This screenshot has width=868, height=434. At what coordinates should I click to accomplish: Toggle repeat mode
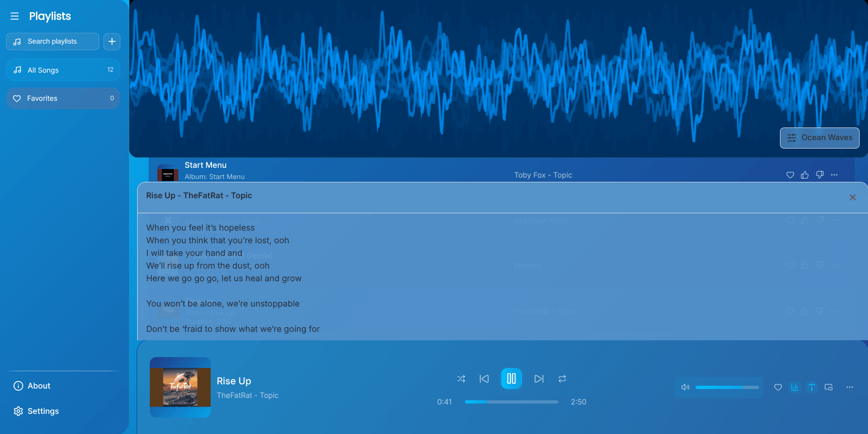click(x=562, y=379)
